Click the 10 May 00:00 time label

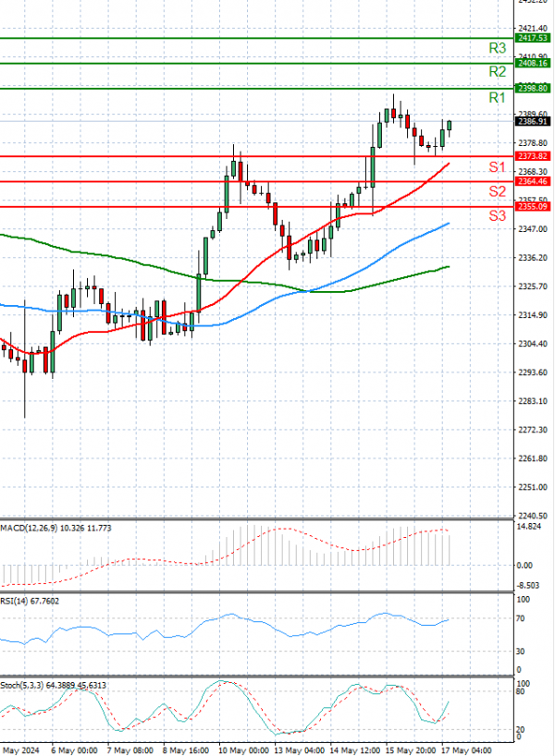[244, 750]
